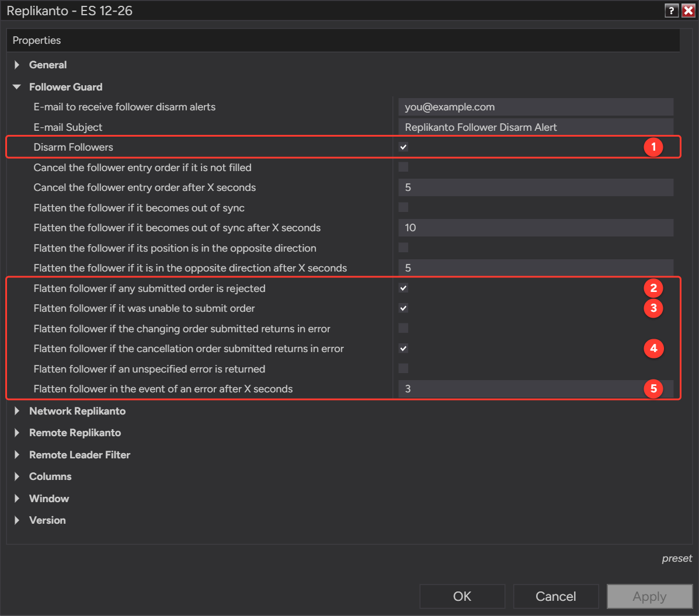Expand the Columns section
The height and width of the screenshot is (616, 699).
click(x=17, y=476)
